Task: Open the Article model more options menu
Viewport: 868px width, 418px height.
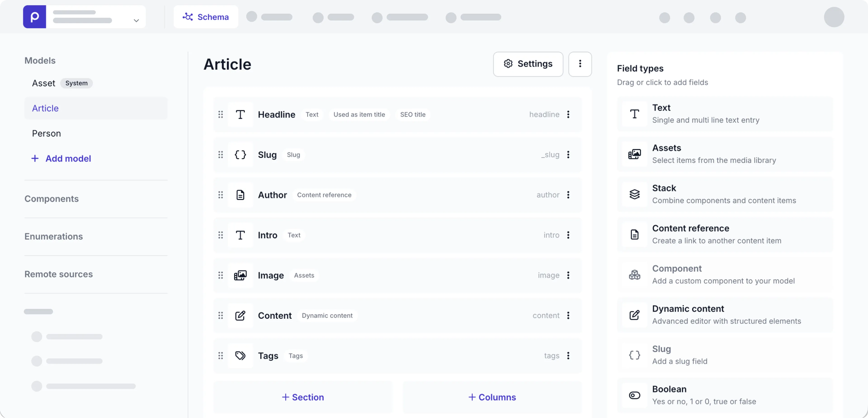Action: pos(580,64)
